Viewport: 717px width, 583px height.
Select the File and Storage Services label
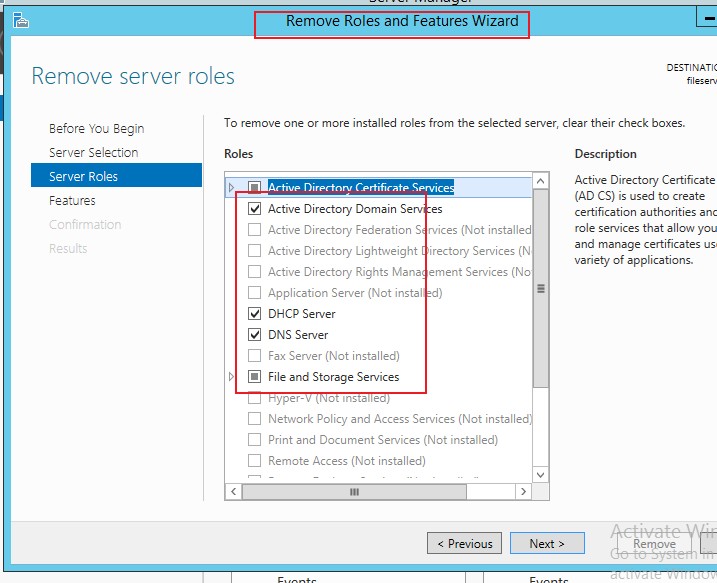[333, 377]
